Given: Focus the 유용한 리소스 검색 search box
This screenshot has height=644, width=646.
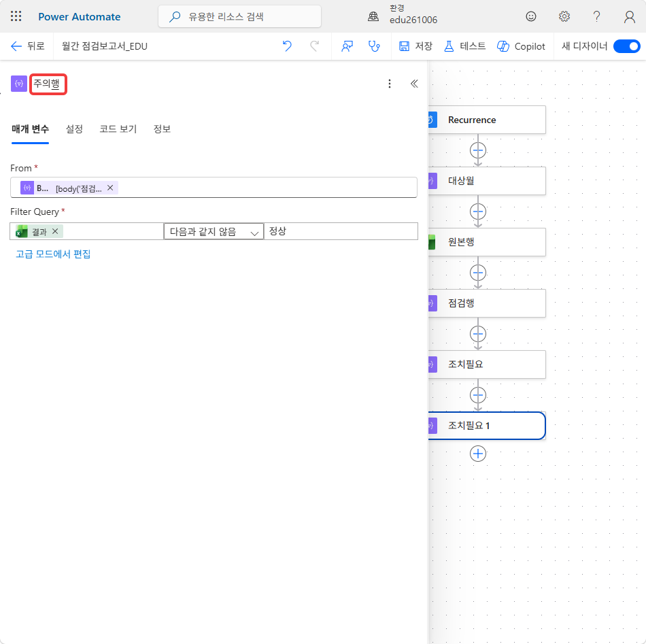Looking at the screenshot, I should [x=239, y=16].
